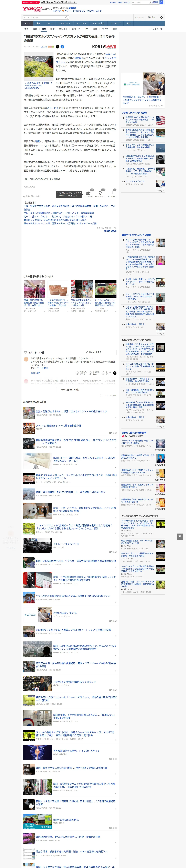Open the 122 comments bubble icon
Screen dimensions: 186x868
coord(44,47)
